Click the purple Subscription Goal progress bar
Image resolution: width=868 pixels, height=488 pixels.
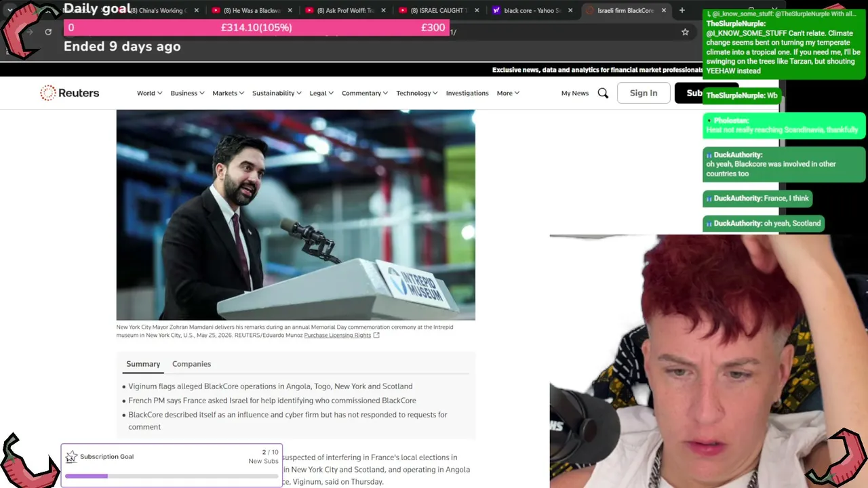click(x=172, y=476)
